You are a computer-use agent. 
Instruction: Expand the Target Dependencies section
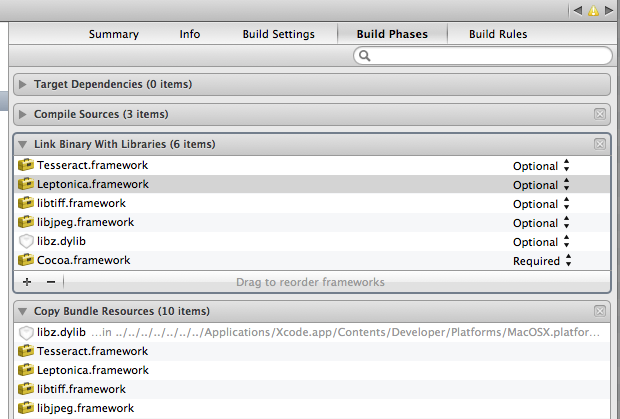[x=23, y=84]
